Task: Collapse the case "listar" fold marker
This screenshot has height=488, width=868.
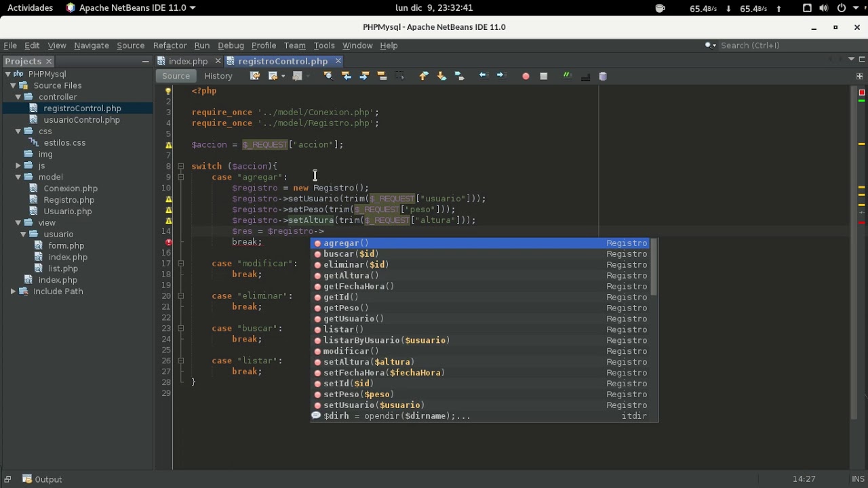Action: (181, 361)
